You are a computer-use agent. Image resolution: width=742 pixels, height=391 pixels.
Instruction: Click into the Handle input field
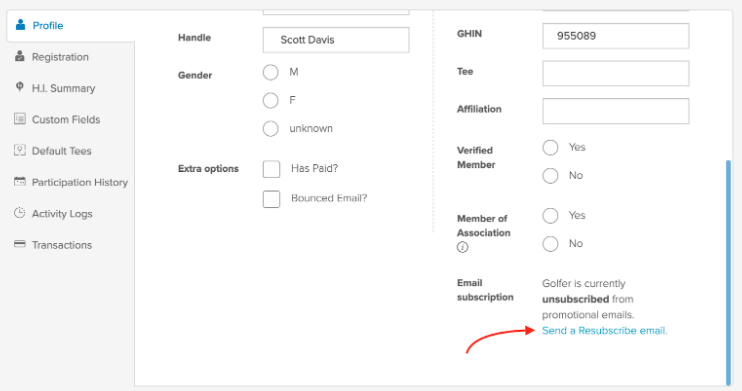pyautogui.click(x=336, y=40)
